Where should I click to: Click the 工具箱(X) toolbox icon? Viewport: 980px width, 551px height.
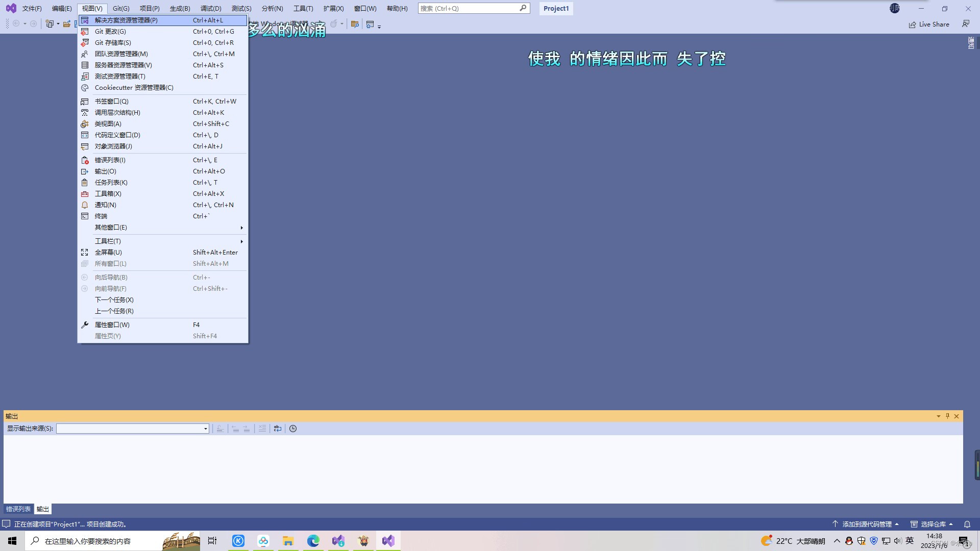click(x=85, y=194)
